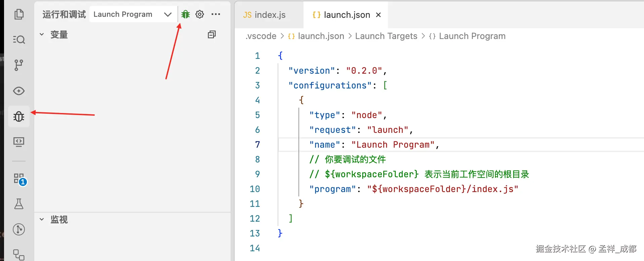Open the Explorer files icon
Screen dimensions: 644x261
pyautogui.click(x=19, y=14)
